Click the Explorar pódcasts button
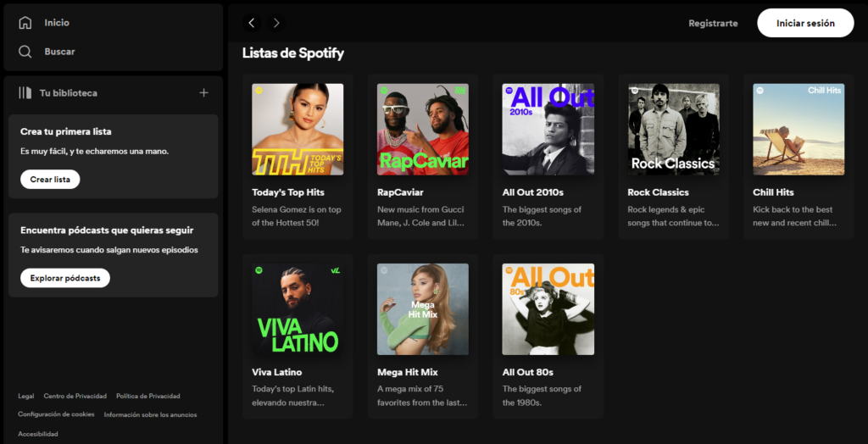 point(65,278)
